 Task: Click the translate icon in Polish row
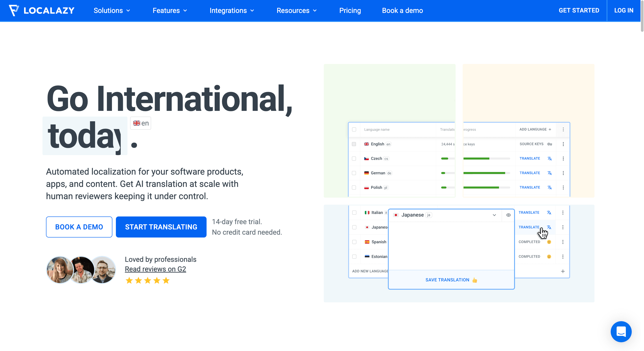(550, 188)
